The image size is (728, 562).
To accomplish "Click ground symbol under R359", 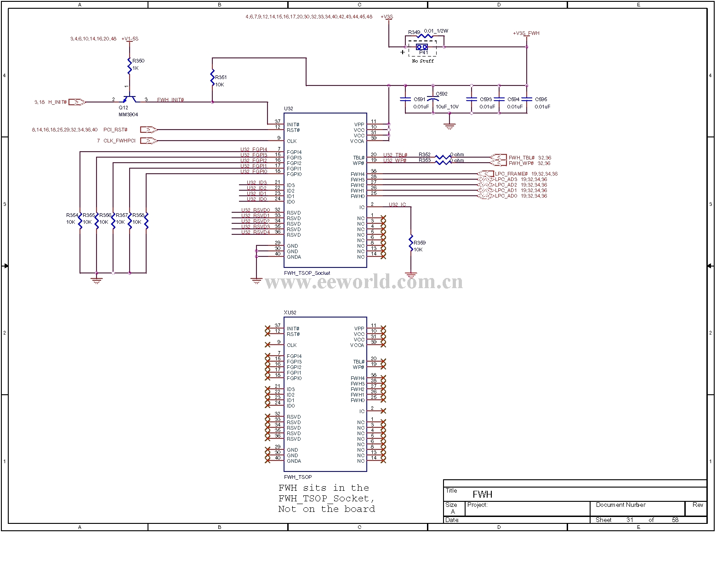I will 411,275.
